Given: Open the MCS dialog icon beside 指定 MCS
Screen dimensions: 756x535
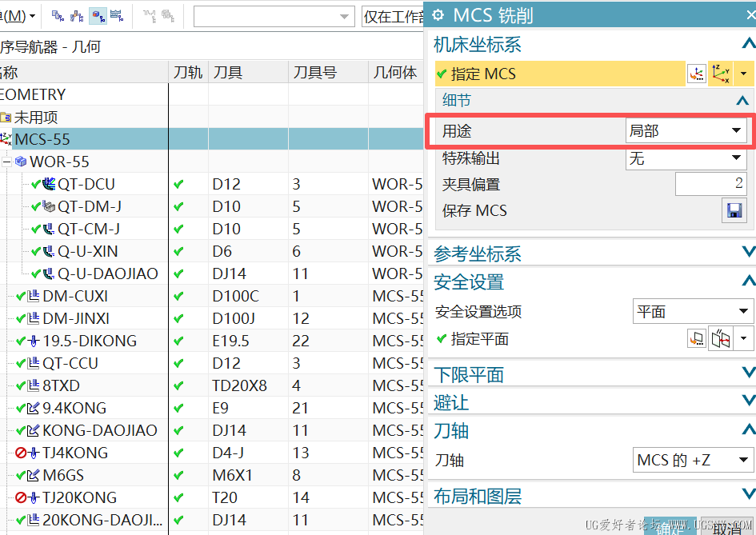Looking at the screenshot, I should pos(696,74).
